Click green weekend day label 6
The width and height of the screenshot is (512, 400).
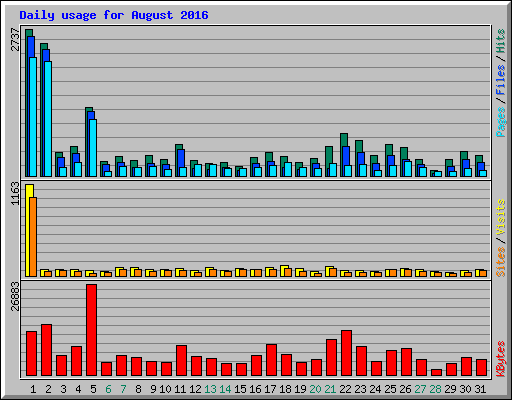click(x=108, y=389)
